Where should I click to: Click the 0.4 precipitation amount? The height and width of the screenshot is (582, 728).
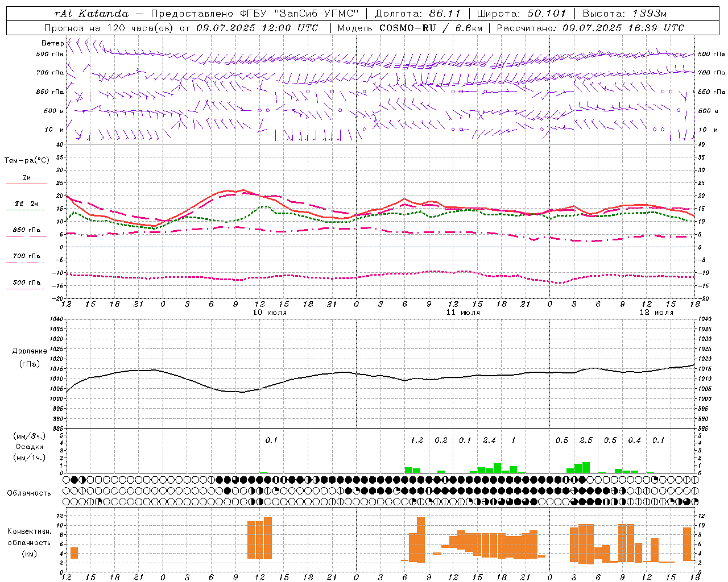click(x=634, y=440)
